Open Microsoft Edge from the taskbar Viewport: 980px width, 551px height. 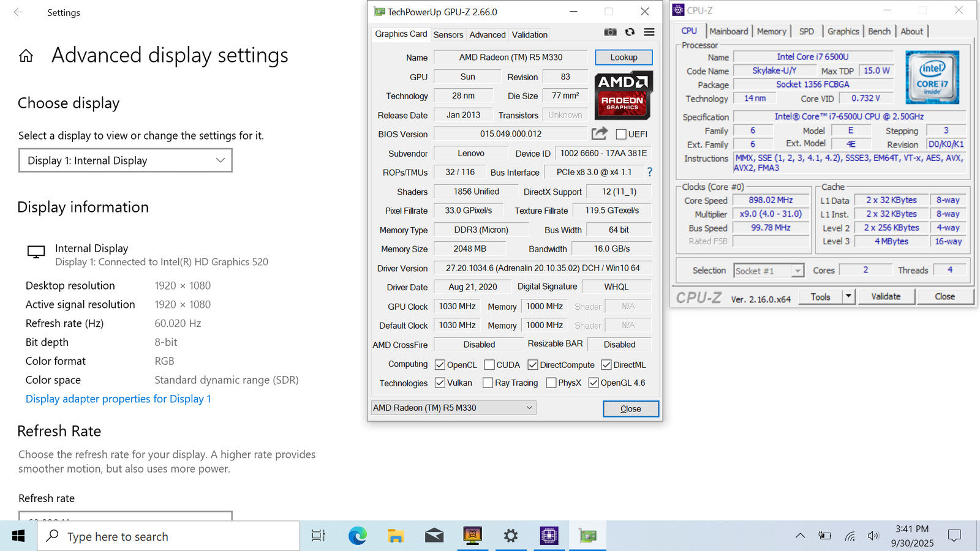click(357, 536)
